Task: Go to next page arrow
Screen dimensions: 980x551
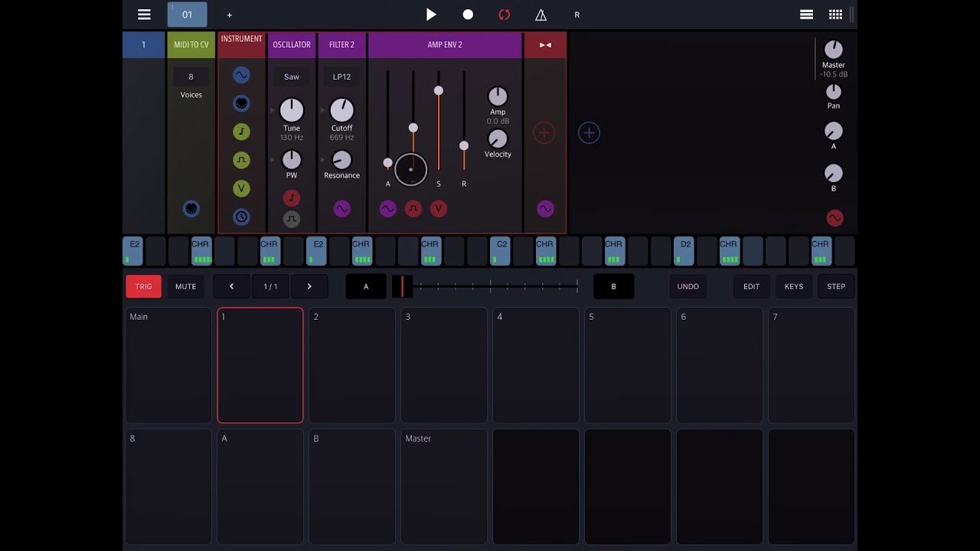Action: (x=309, y=286)
